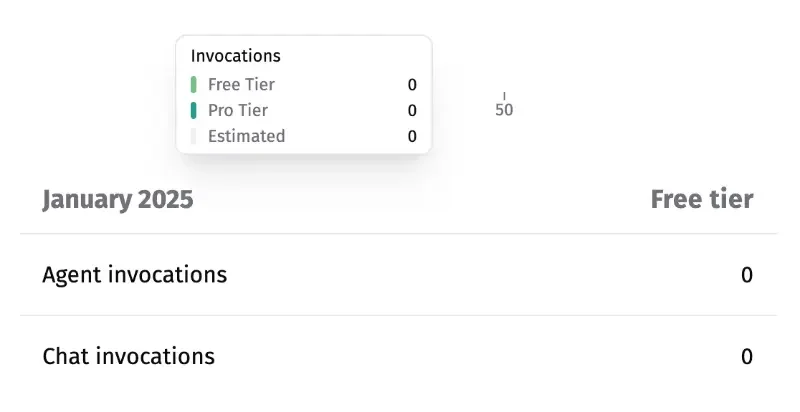The width and height of the screenshot is (800, 412).
Task: Click the divider between Agent and Chat rows
Action: (398, 315)
